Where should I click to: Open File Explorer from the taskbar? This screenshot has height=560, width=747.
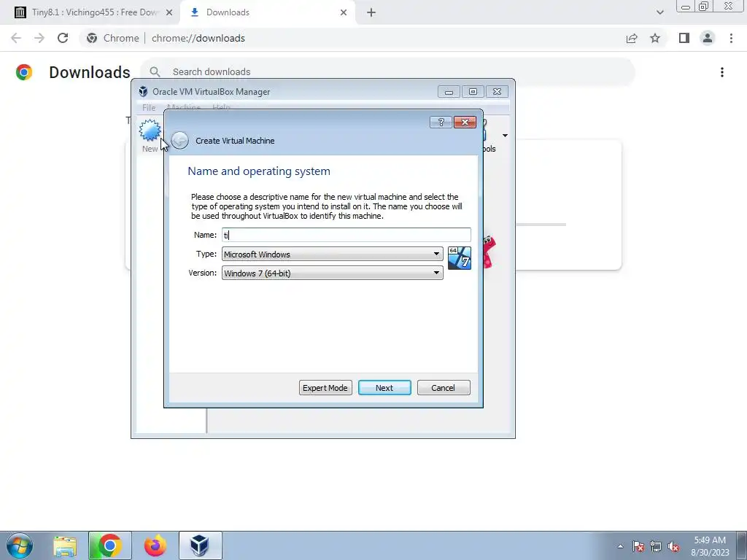65,545
